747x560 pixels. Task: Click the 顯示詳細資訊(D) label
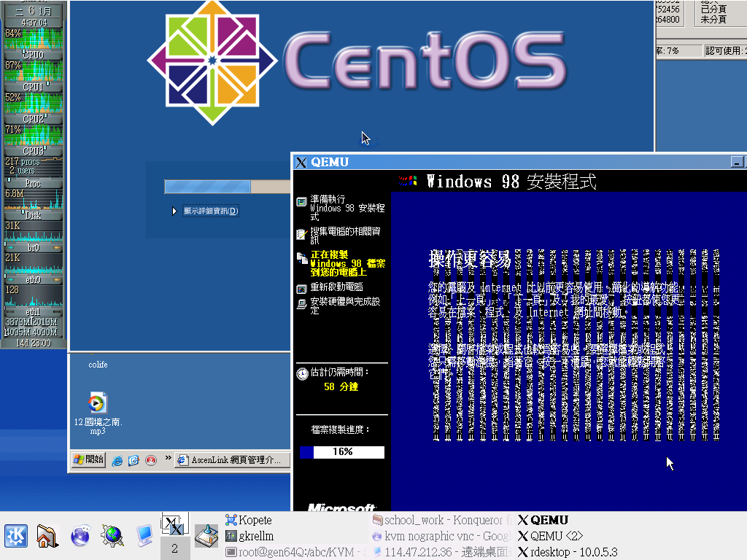pyautogui.click(x=211, y=211)
